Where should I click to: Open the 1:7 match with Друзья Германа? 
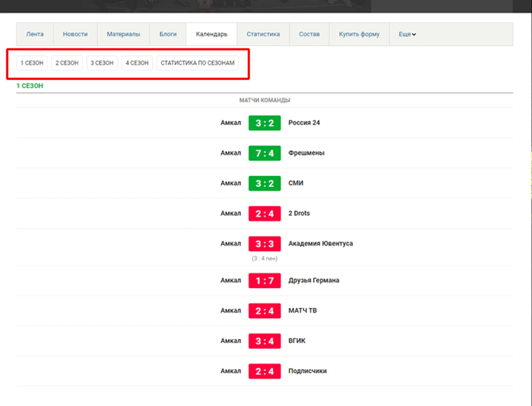coord(265,281)
